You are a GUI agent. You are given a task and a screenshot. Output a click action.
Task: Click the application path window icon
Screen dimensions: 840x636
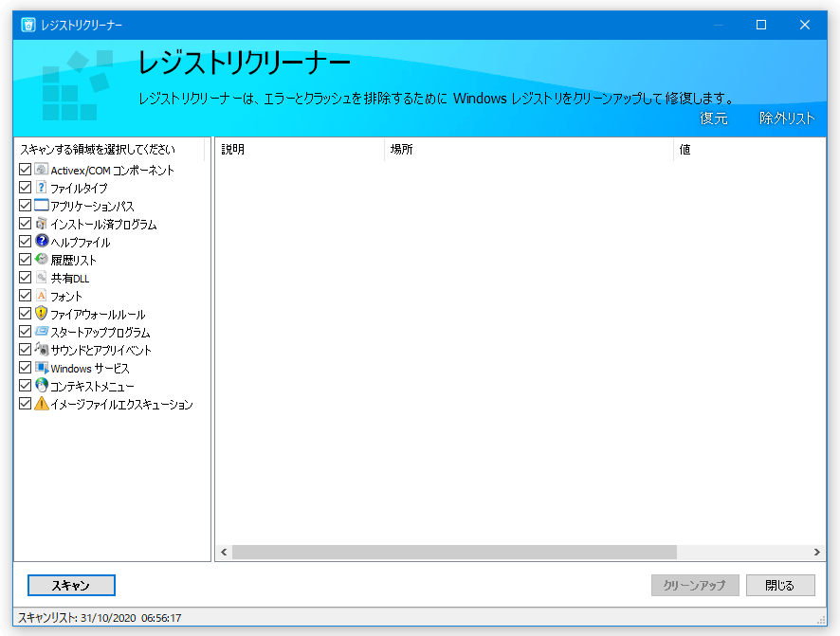click(x=42, y=205)
